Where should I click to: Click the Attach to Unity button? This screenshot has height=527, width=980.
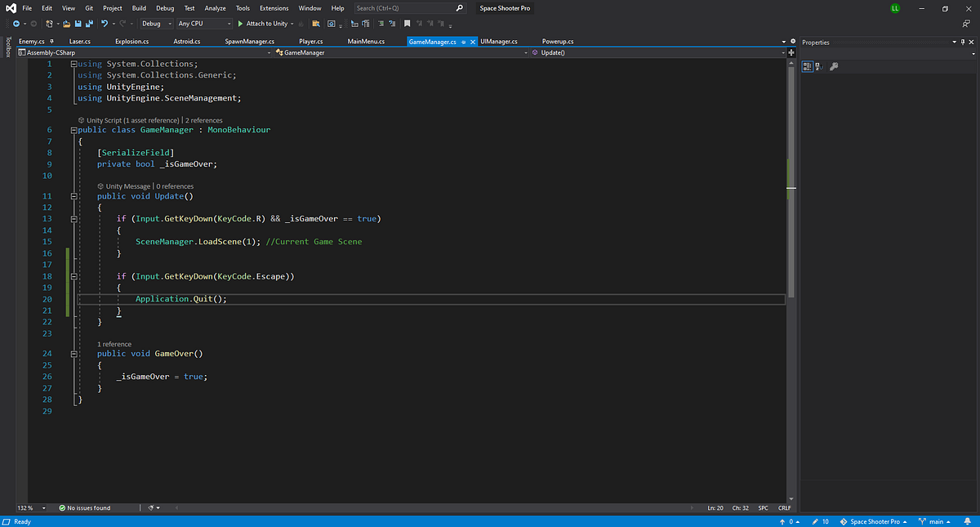(x=262, y=24)
